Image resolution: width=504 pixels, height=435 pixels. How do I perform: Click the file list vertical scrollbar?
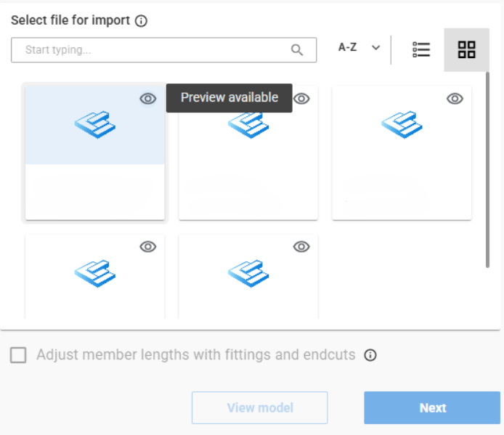tap(488, 167)
